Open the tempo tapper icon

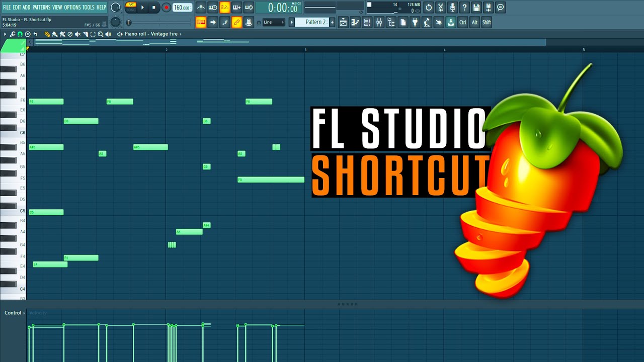point(427,22)
